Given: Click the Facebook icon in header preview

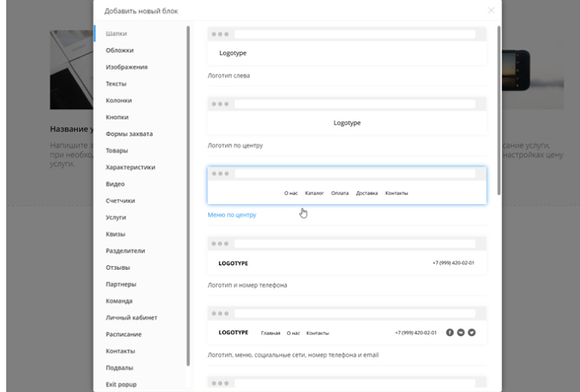Looking at the screenshot, I should pyautogui.click(x=450, y=332).
